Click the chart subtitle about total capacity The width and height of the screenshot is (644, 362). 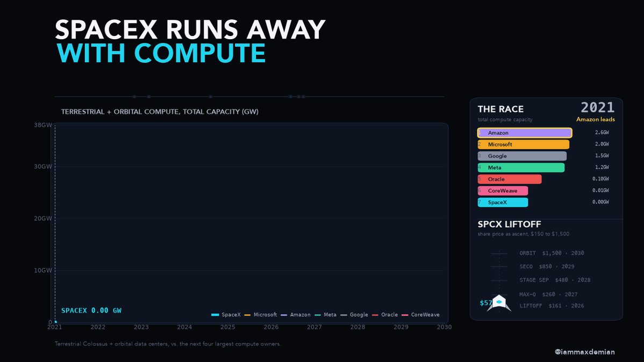pyautogui.click(x=160, y=112)
